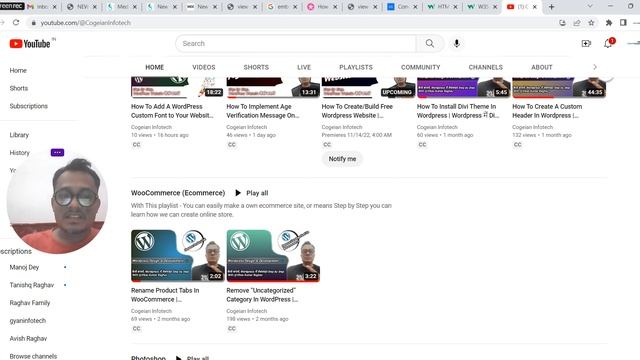The image size is (640, 360).
Task: Open How To Create A Custom Header title
Action: (x=547, y=111)
